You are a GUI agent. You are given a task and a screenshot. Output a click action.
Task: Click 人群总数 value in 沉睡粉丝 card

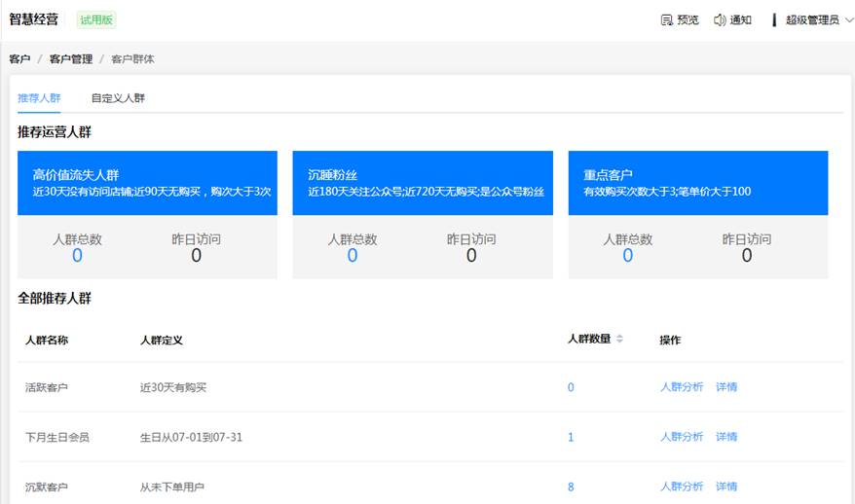(353, 255)
